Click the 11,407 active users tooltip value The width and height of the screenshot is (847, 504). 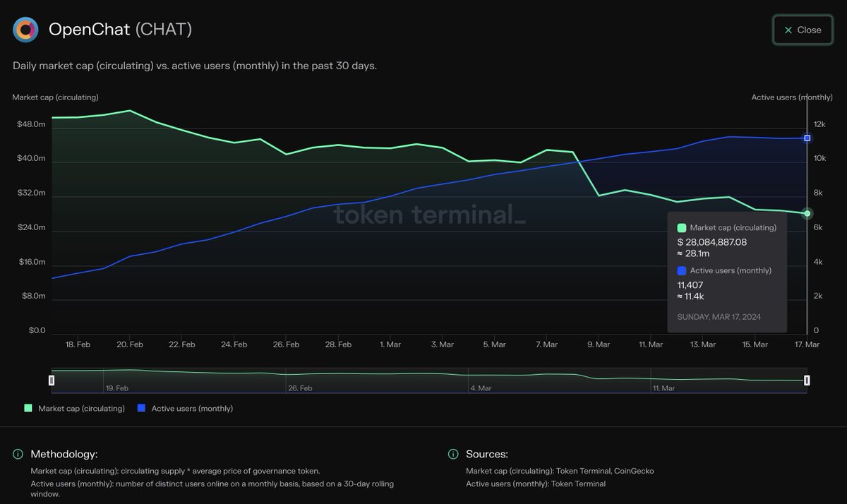[689, 285]
